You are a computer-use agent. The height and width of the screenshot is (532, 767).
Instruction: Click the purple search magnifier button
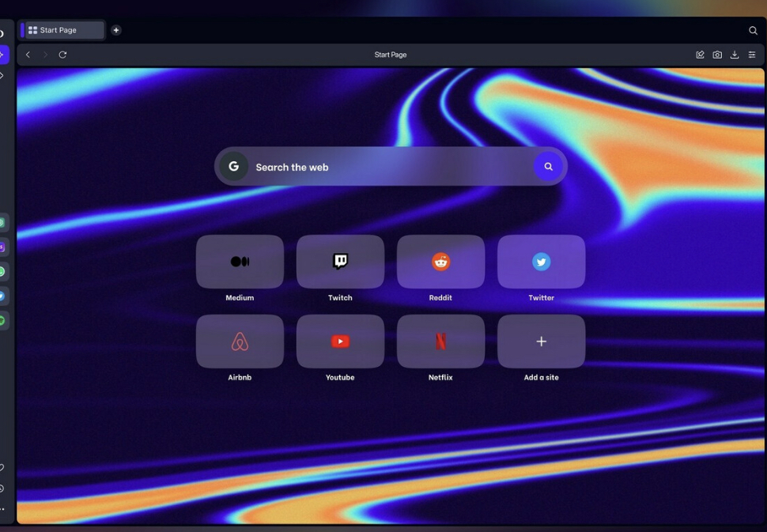click(548, 166)
